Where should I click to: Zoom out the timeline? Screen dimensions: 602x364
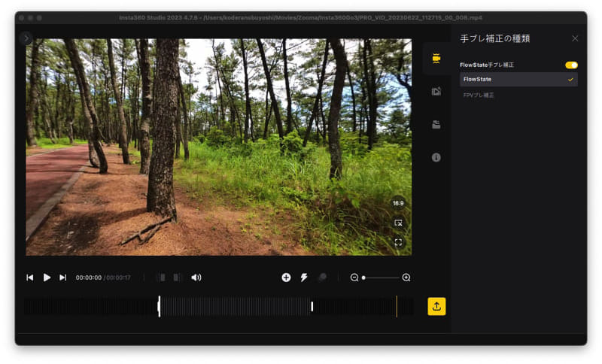354,278
